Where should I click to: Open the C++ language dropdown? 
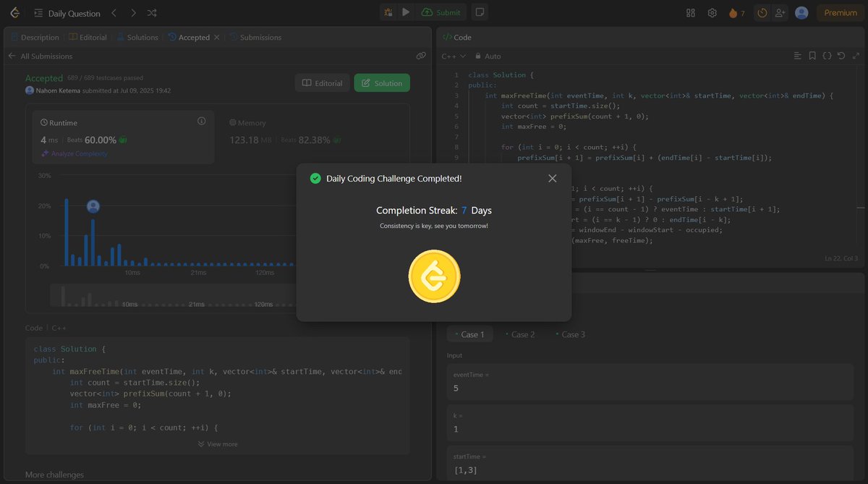point(454,56)
